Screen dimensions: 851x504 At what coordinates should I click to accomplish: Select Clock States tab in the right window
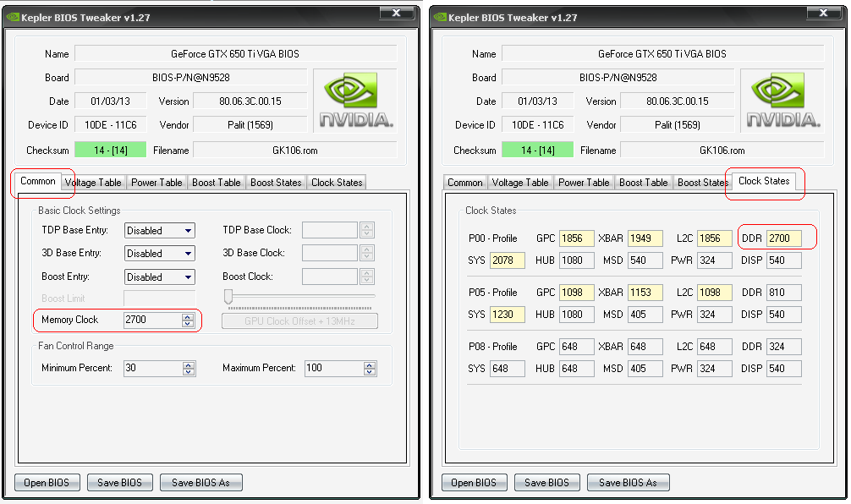[764, 181]
